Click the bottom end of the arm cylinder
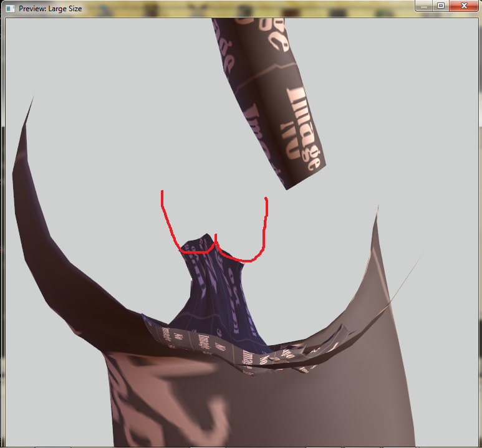 [304, 177]
